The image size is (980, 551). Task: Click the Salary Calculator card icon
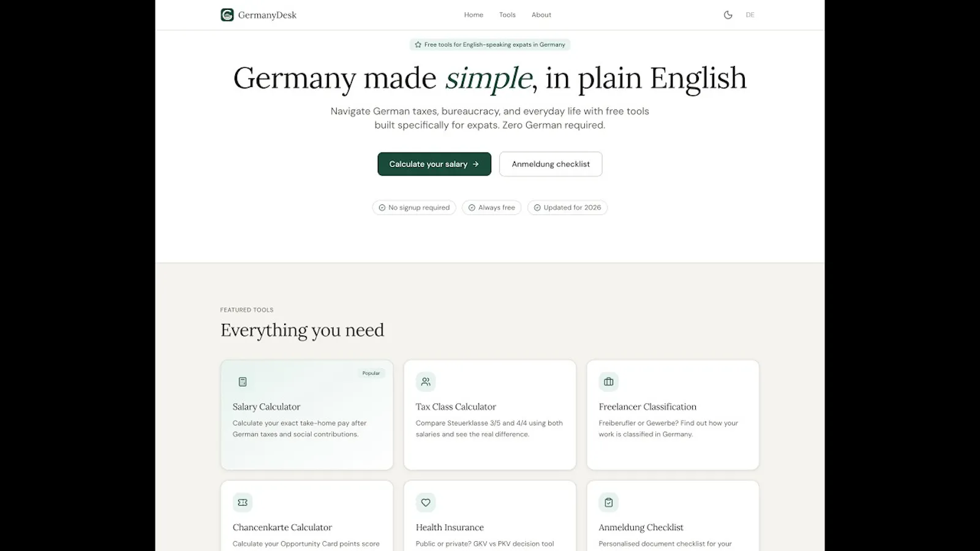(x=243, y=382)
